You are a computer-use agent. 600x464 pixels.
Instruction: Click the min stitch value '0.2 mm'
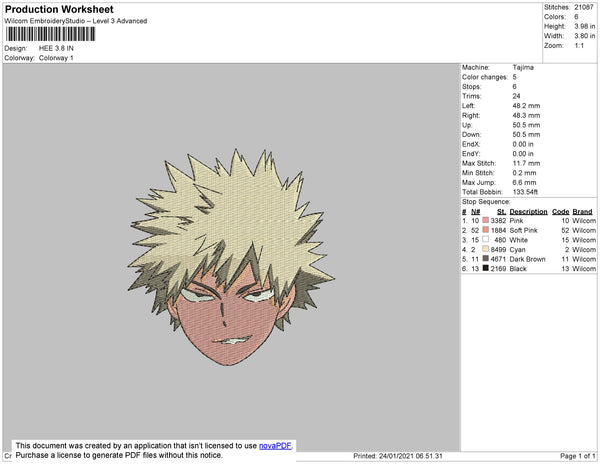point(525,173)
